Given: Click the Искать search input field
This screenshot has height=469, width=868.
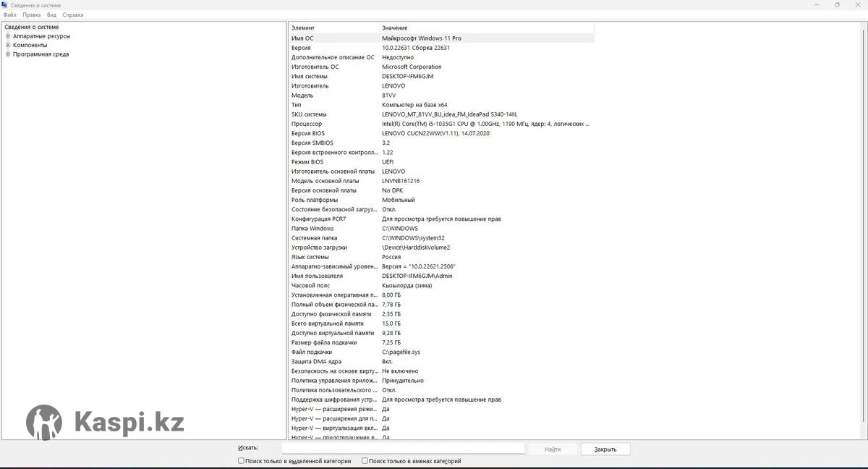Looking at the screenshot, I should (403, 449).
